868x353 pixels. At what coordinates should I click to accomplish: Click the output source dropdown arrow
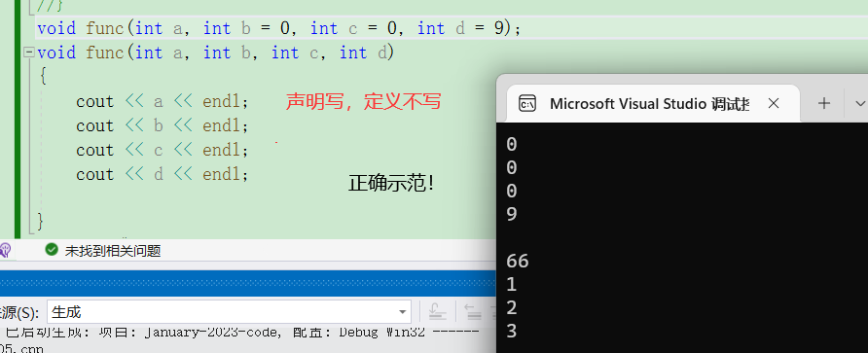[x=403, y=312]
